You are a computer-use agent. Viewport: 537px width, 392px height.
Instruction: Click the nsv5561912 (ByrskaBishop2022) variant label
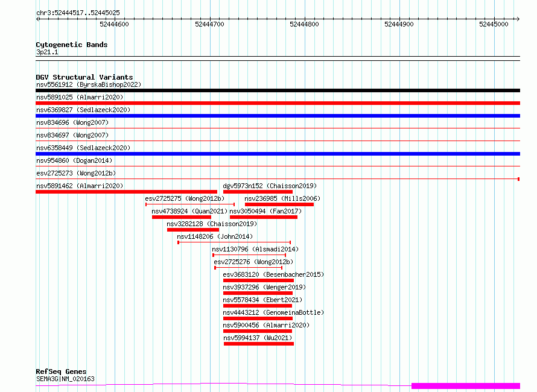coord(89,84)
